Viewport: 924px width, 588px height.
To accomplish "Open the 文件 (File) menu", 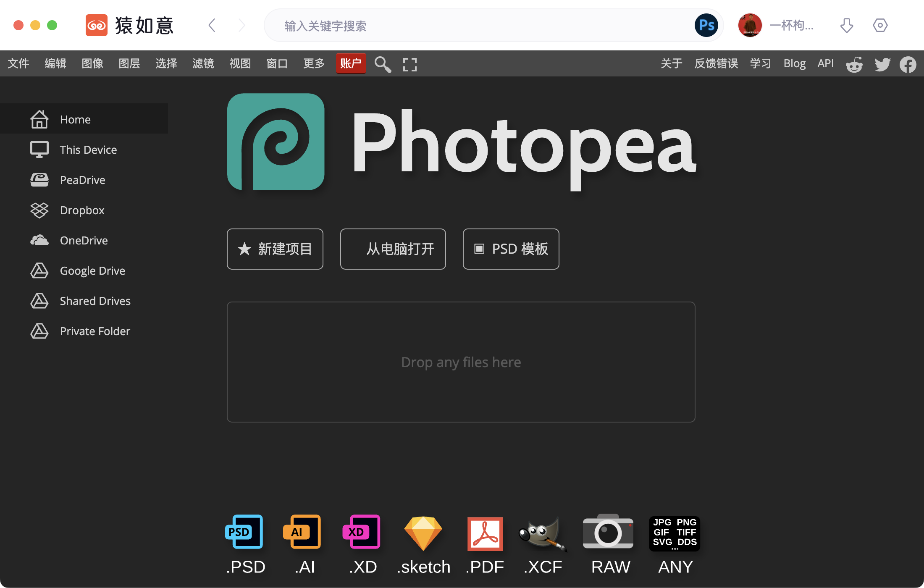I will [x=18, y=63].
